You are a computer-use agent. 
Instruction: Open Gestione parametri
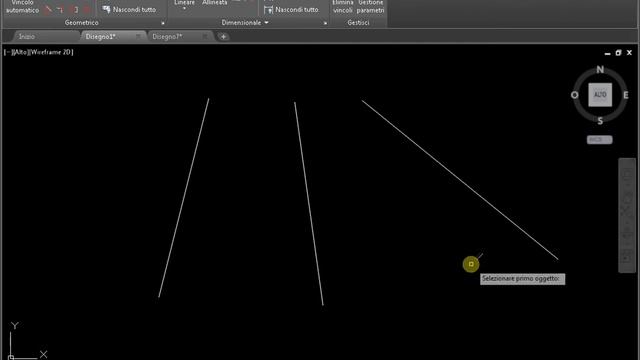pyautogui.click(x=371, y=7)
